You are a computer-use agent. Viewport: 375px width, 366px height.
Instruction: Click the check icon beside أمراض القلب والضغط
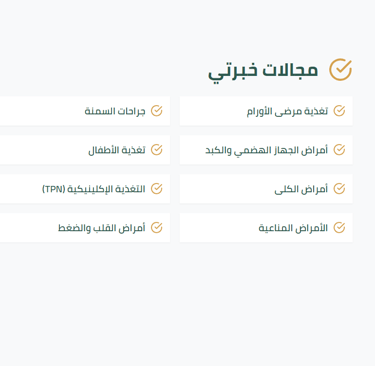click(157, 228)
